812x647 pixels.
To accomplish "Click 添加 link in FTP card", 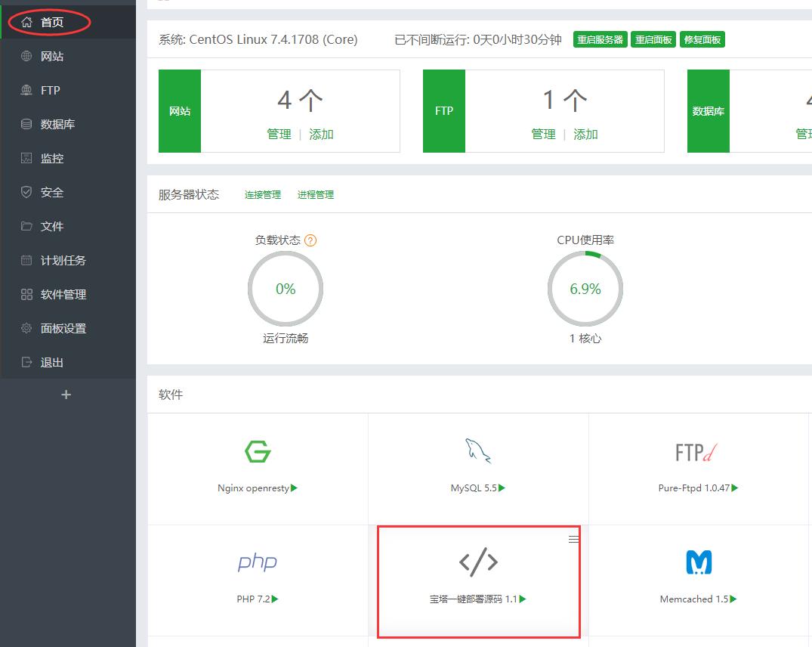I will 585,135.
